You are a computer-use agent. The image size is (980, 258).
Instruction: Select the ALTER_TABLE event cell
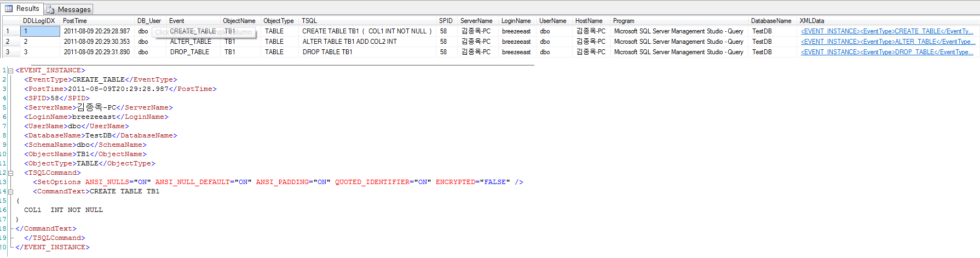(x=193, y=42)
